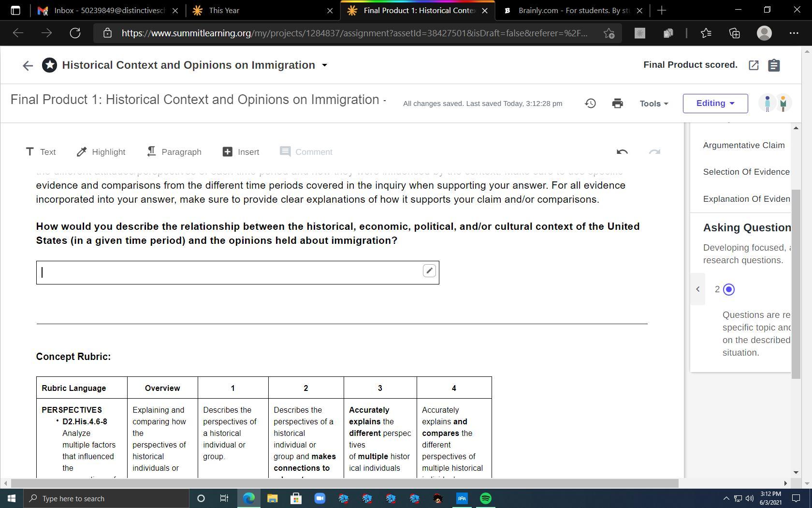812x508 pixels.
Task: Open a new browser tab
Action: pos(662,10)
